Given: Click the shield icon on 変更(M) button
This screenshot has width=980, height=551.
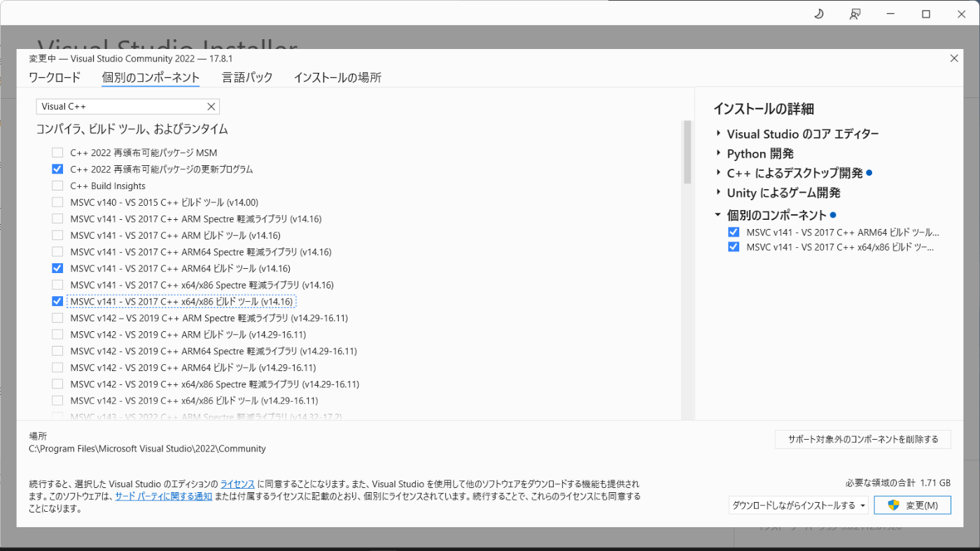Looking at the screenshot, I should tap(893, 505).
